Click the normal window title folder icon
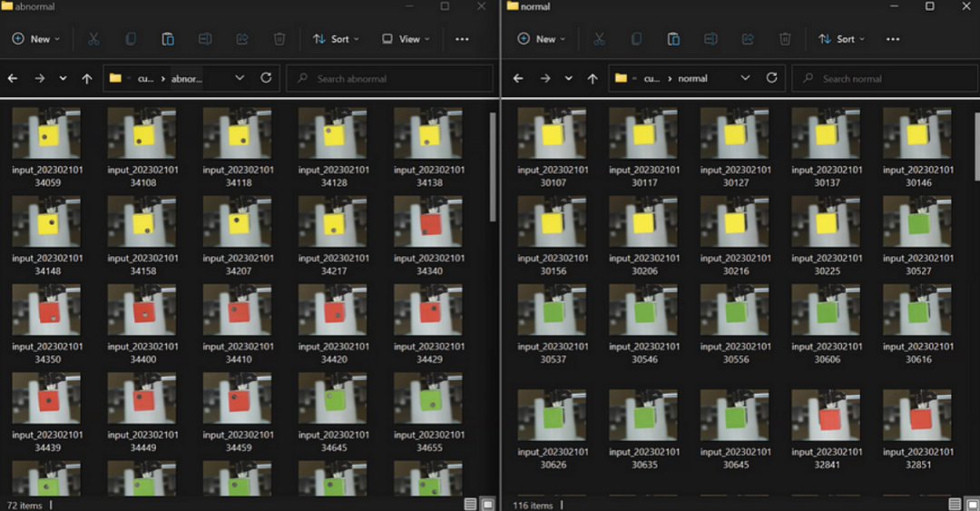Screen dimensions: 980x511 [513, 5]
